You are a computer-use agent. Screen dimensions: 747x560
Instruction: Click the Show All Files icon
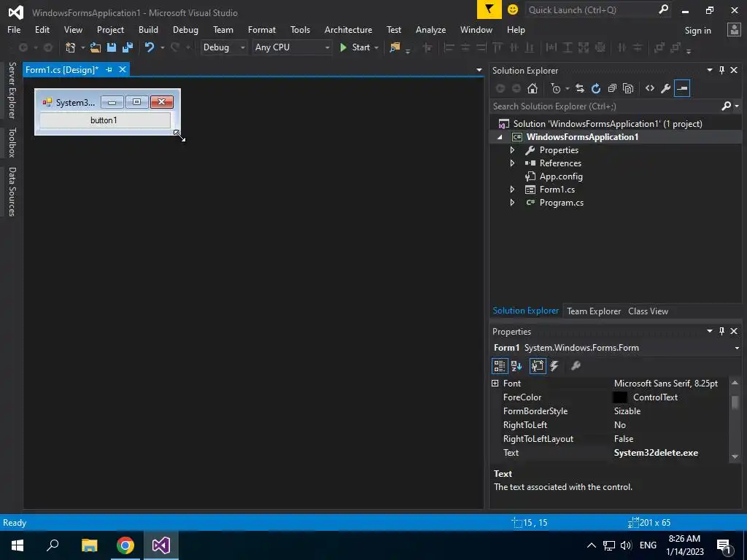(628, 88)
